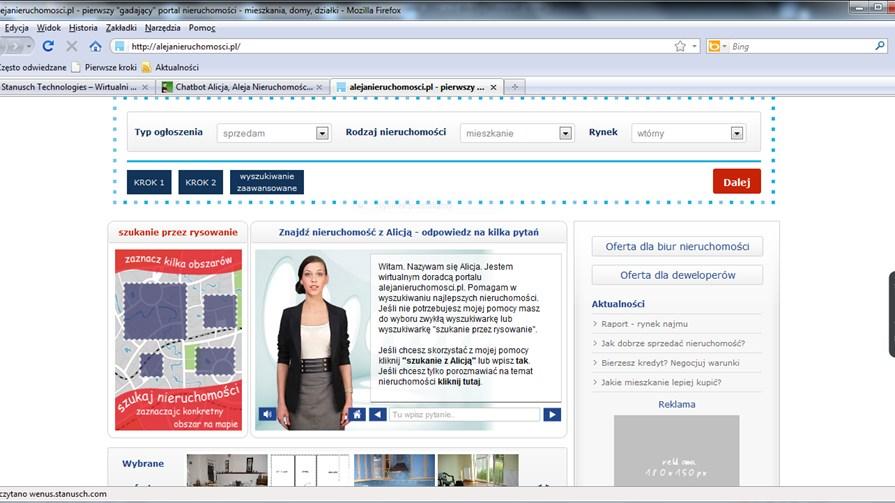The image size is (895, 503).
Task: Open Jak dobrze sprzedać nieruchomość? link
Action: (x=673, y=343)
